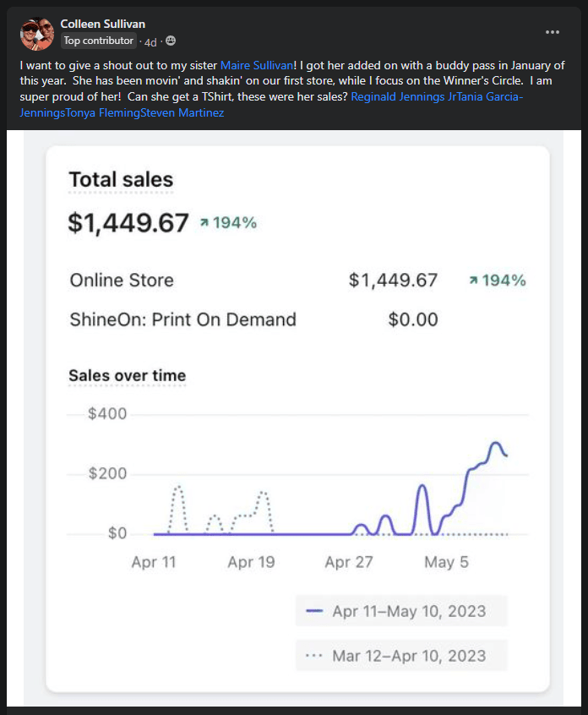Image resolution: width=588 pixels, height=715 pixels.
Task: Click Colleen Sullivan's profile picture
Action: (x=36, y=34)
